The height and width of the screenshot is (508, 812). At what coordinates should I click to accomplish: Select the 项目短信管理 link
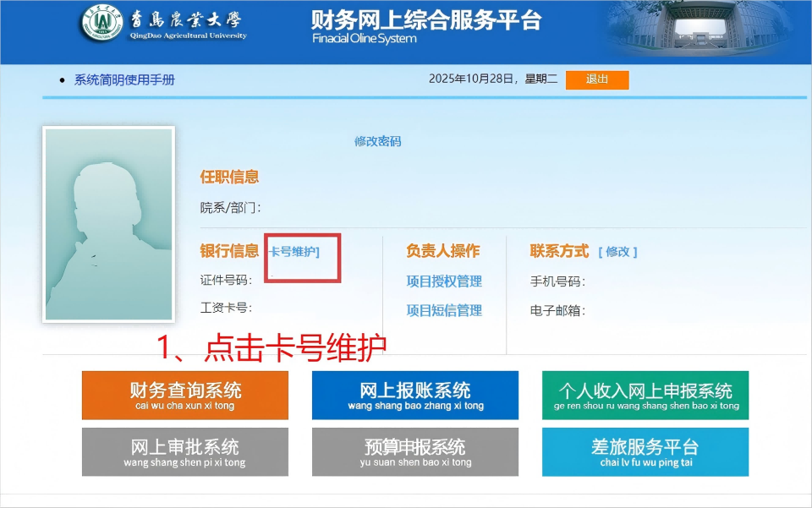pos(444,310)
